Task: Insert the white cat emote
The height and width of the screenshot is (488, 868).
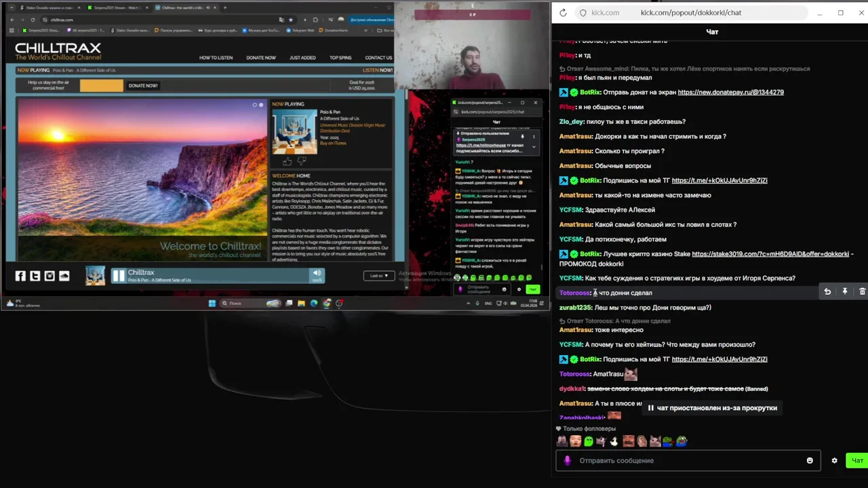Action: pyautogui.click(x=655, y=441)
